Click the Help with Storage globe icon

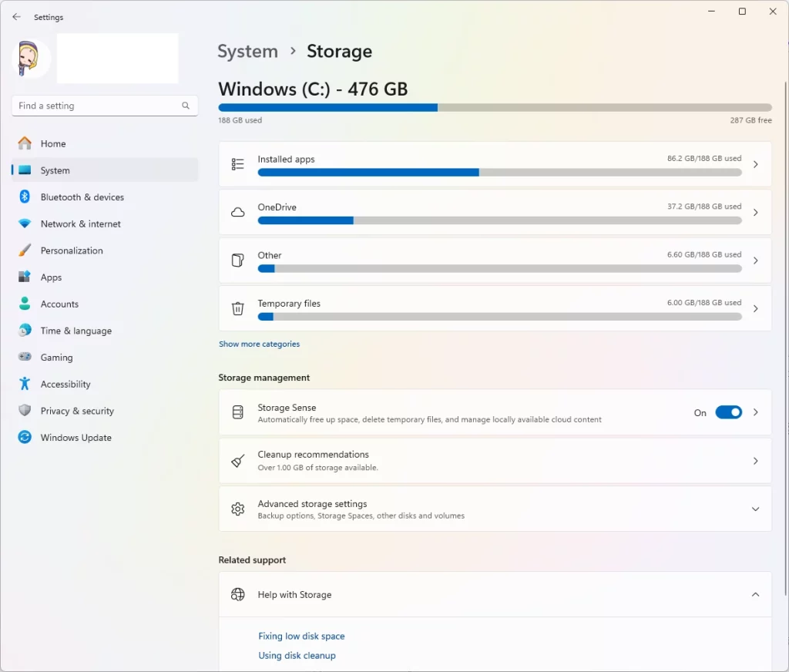(237, 594)
